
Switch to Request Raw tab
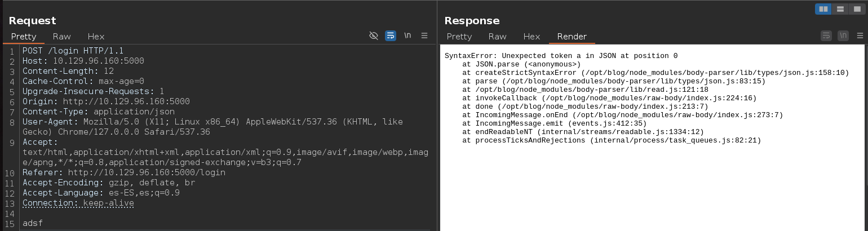(x=62, y=36)
